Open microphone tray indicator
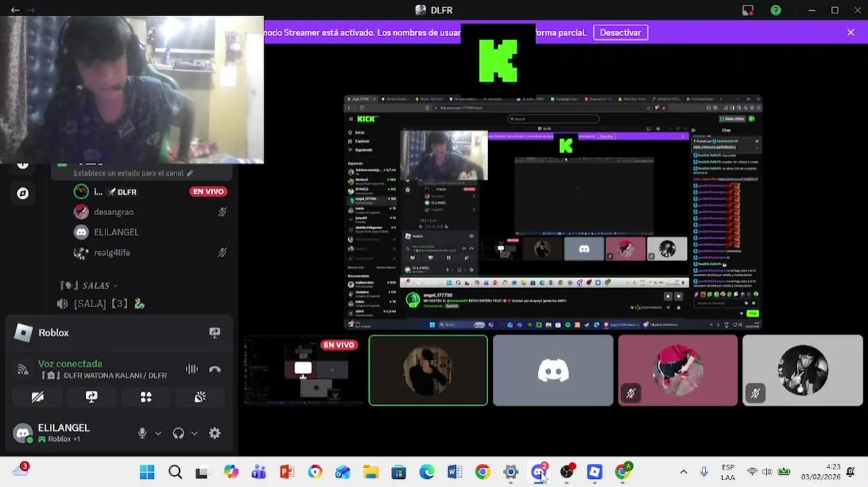Viewport: 868px width, 487px height. click(x=704, y=472)
